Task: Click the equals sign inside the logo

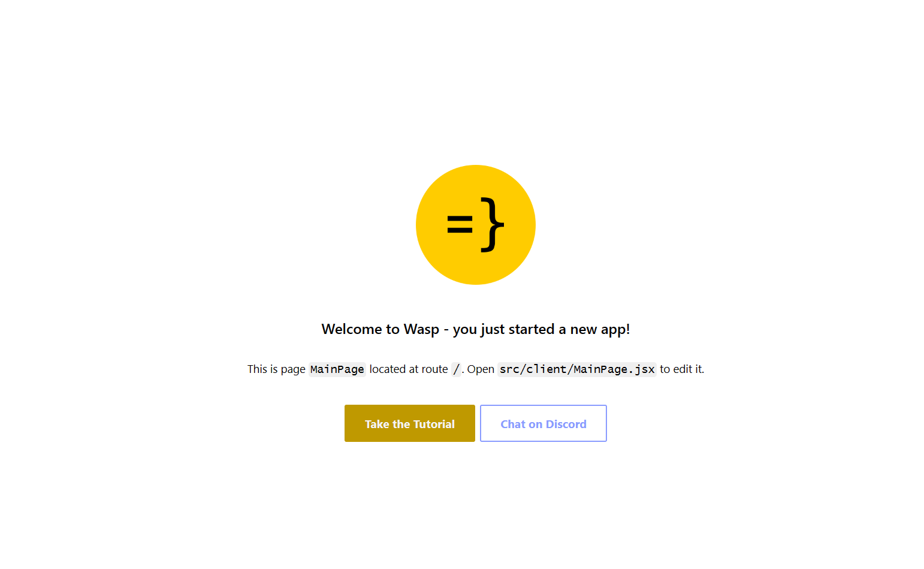Action: coord(460,225)
